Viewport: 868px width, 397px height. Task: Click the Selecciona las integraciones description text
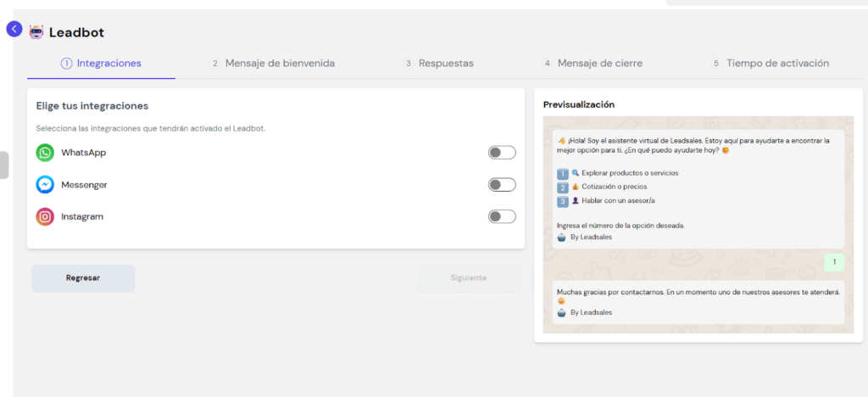click(x=151, y=128)
